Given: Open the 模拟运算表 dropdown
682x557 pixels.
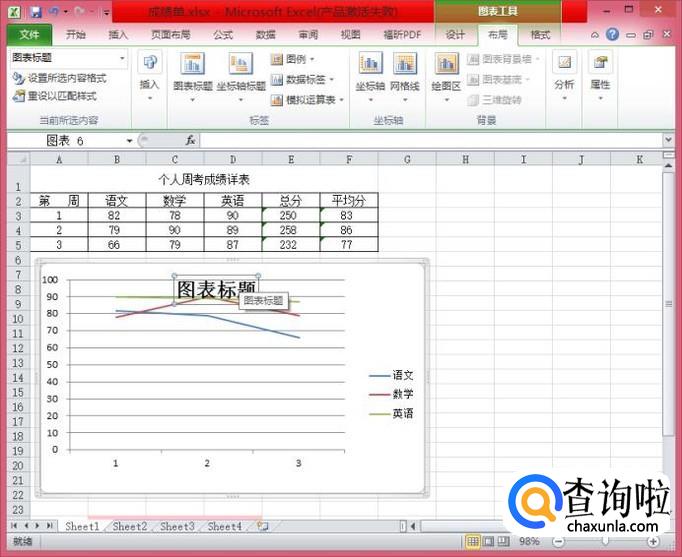Looking at the screenshot, I should 308,100.
